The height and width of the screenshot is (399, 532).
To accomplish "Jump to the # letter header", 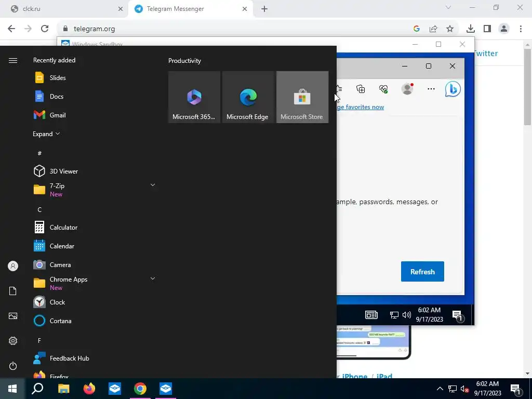I will [39, 153].
